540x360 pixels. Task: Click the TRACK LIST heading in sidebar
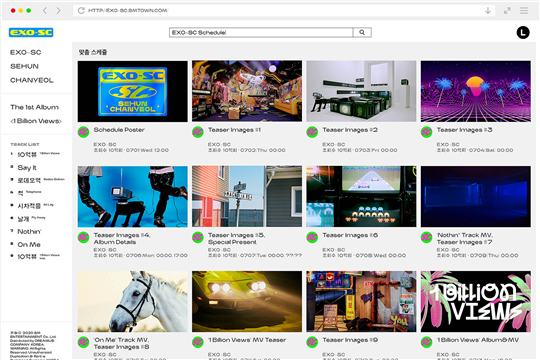tap(25, 144)
